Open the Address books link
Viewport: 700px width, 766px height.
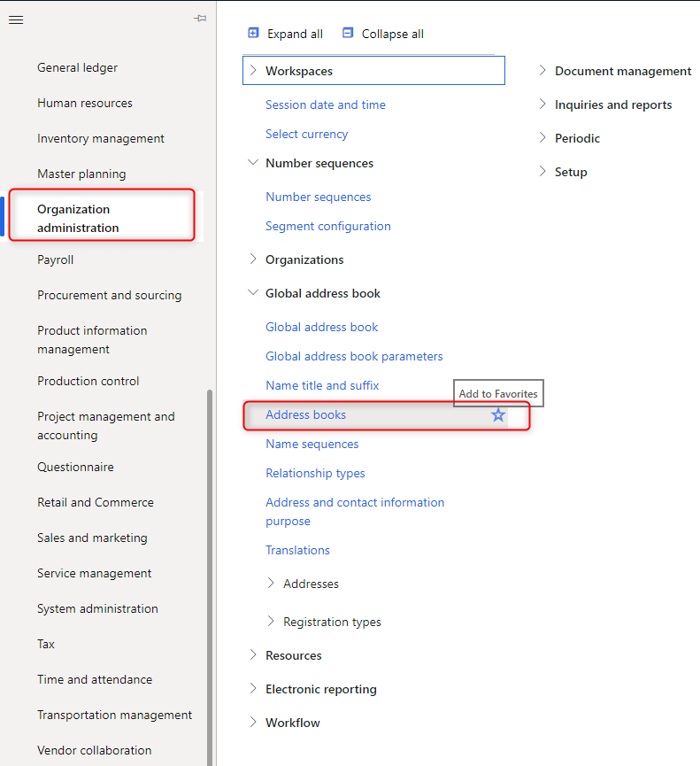305,414
